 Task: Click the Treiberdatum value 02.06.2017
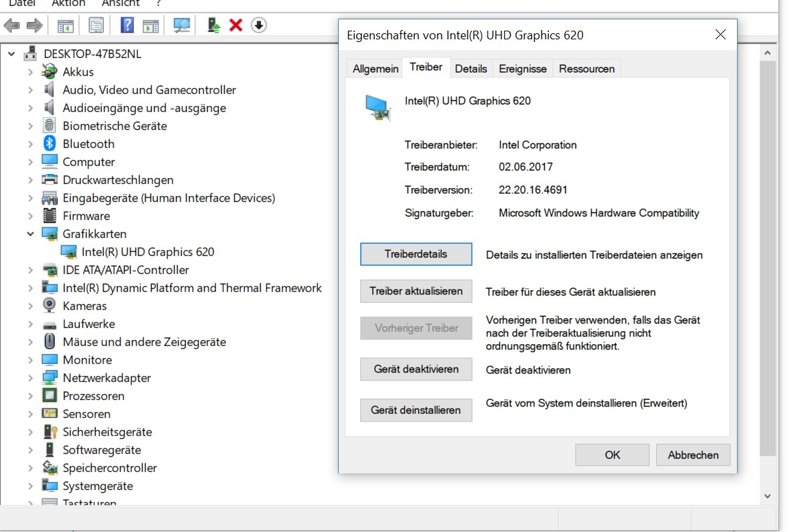(526, 167)
